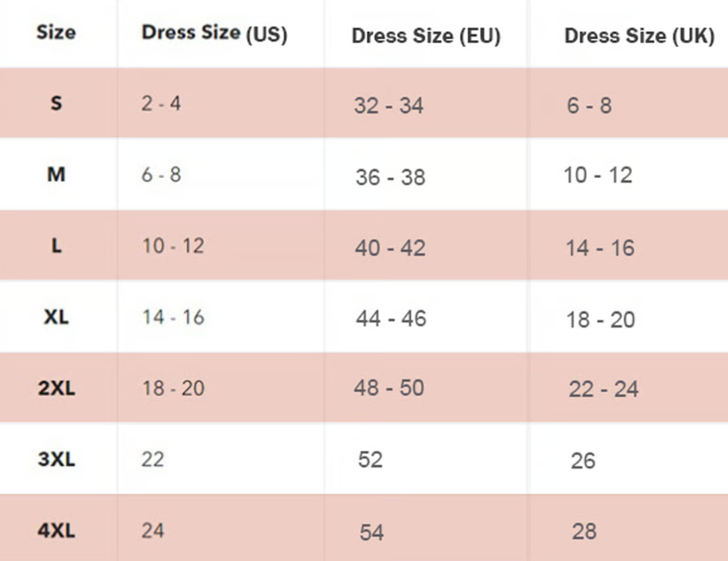Click EU dress size 48 - 50 cell
The height and width of the screenshot is (561, 728).
(x=389, y=388)
